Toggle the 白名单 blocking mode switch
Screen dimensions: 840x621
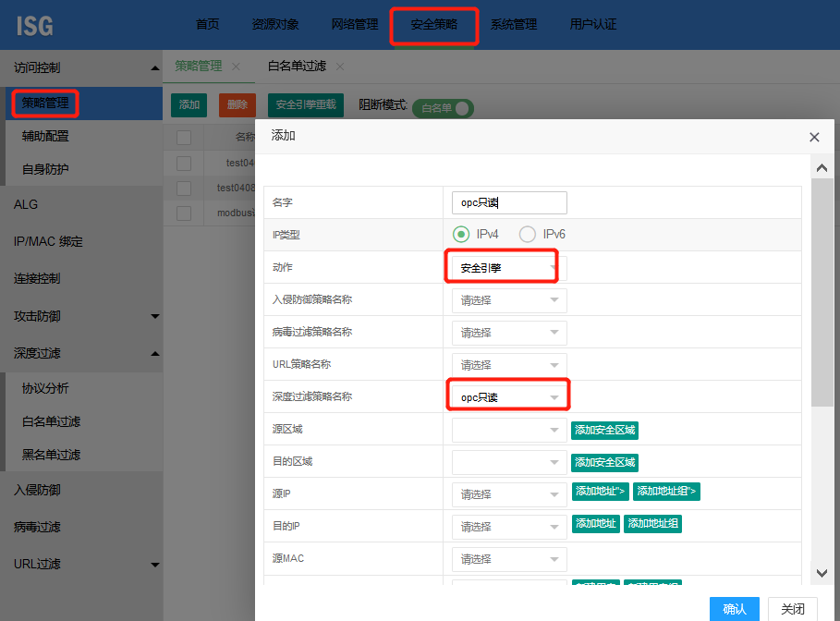click(443, 108)
